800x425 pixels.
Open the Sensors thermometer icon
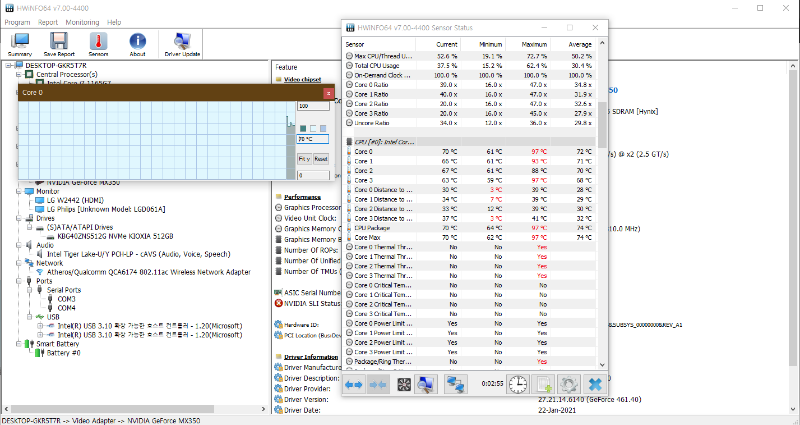tap(98, 43)
